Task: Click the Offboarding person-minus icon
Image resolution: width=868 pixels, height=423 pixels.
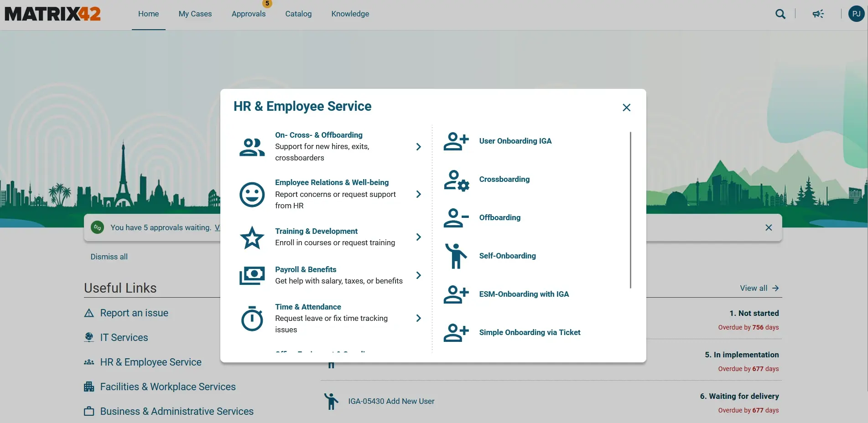Action: point(456,218)
